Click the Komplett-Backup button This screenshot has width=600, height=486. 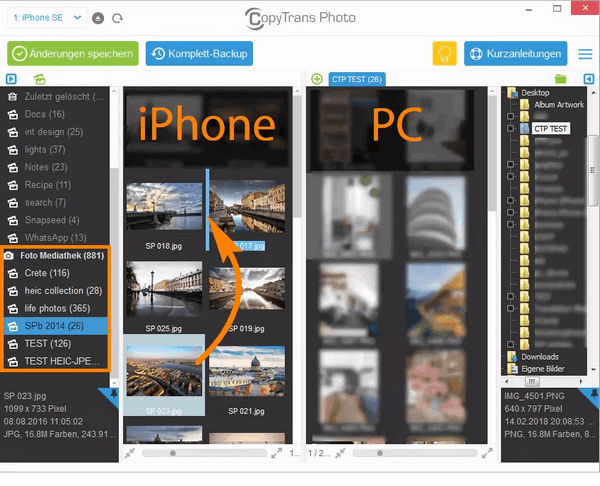(x=199, y=53)
